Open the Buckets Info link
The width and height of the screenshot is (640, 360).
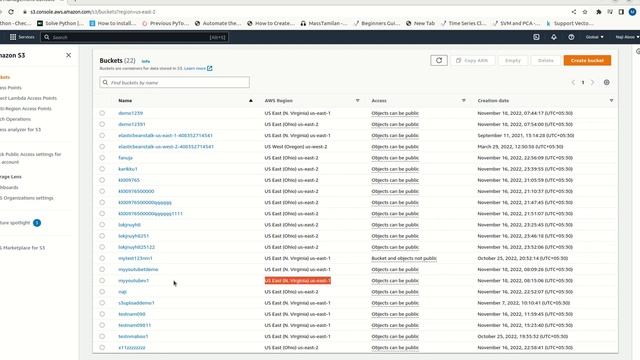pyautogui.click(x=146, y=61)
